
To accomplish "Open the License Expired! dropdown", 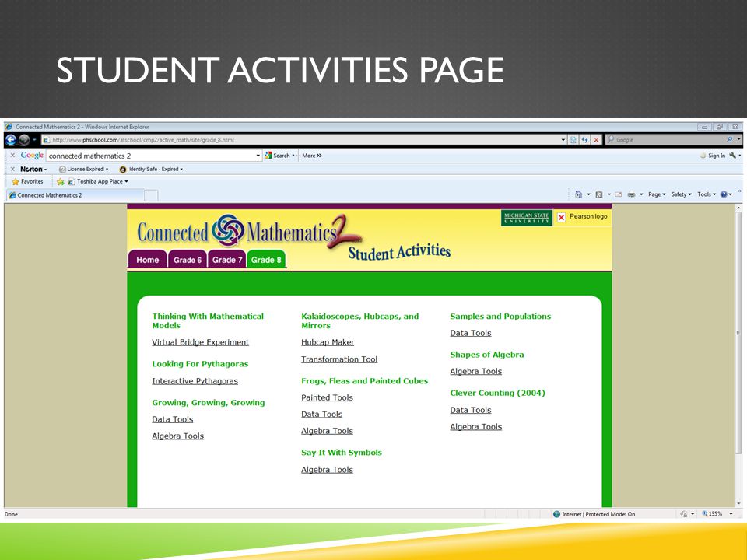I will coord(83,169).
